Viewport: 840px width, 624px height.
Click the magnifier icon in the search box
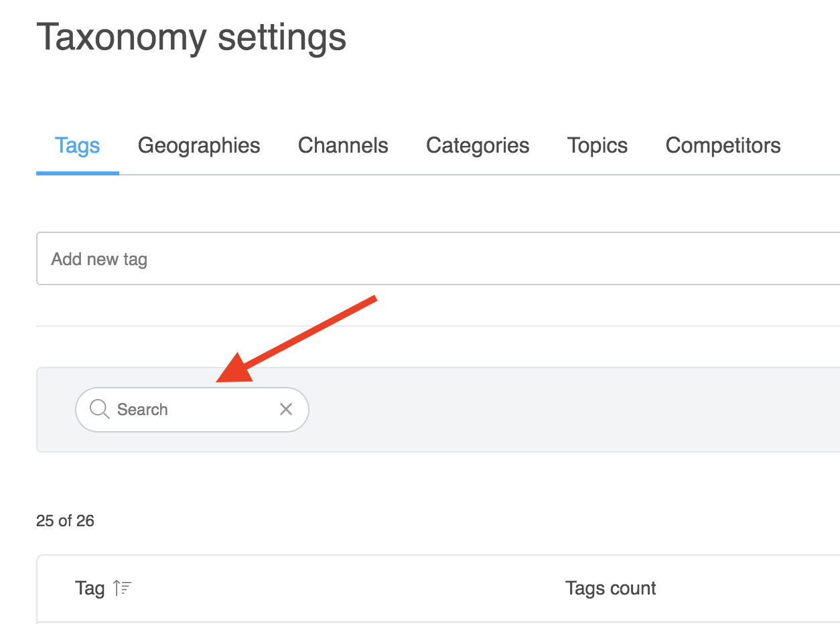(99, 409)
